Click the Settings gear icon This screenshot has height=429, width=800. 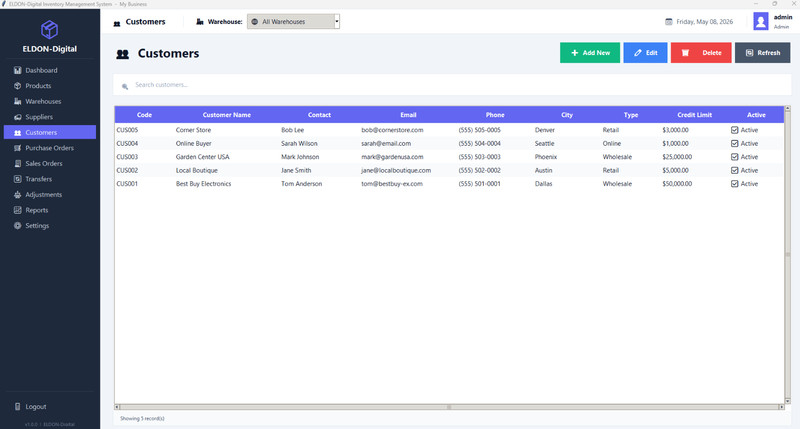(17, 225)
